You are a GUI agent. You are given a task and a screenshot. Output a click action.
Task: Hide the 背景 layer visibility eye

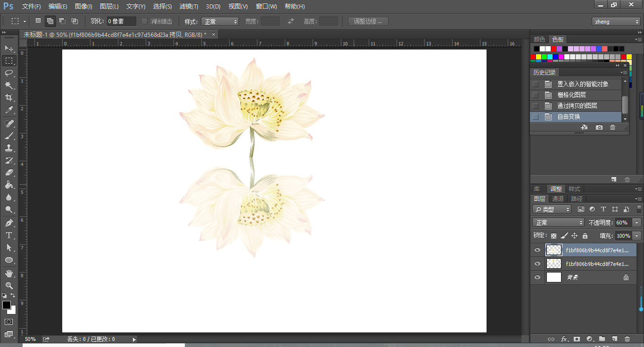pyautogui.click(x=537, y=277)
